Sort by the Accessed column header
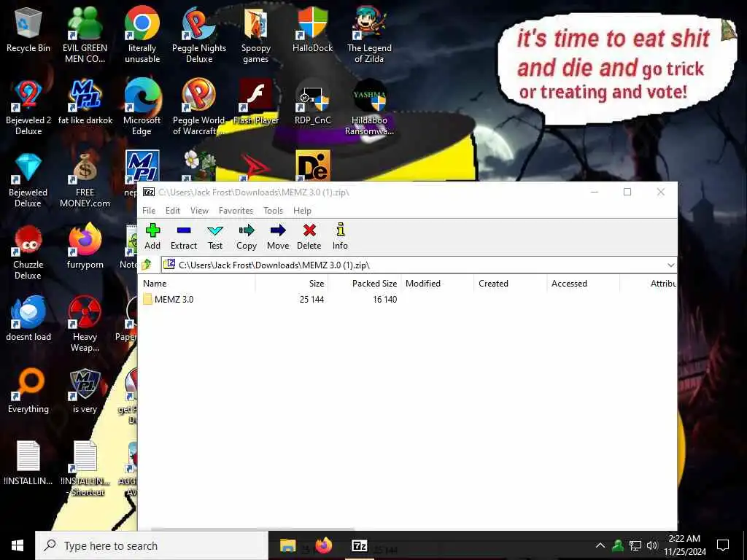This screenshot has height=560, width=747. 583,284
